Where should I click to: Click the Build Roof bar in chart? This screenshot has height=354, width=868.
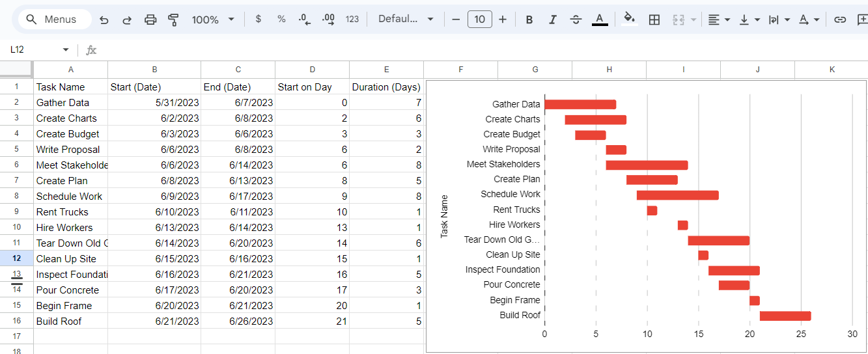785,316
